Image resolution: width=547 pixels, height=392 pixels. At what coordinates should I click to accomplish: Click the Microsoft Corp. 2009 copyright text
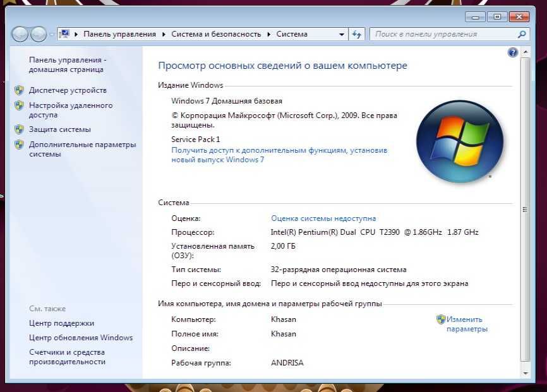tap(284, 120)
